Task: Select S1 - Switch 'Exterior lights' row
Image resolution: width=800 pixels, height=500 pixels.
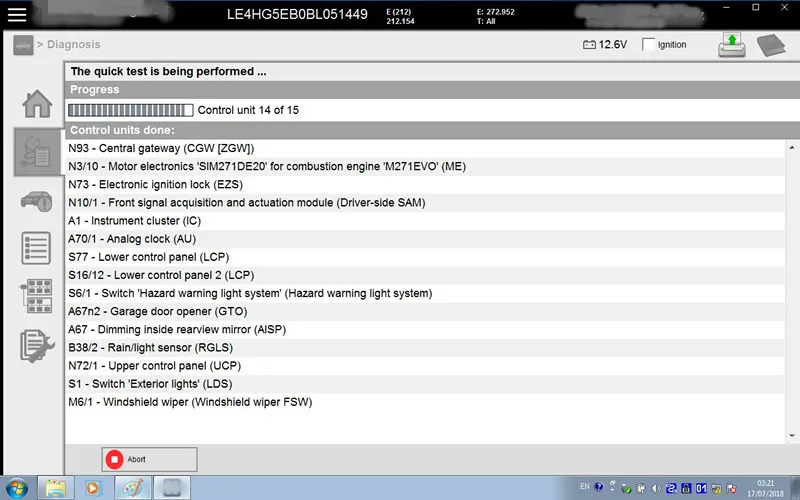Action: click(x=424, y=384)
